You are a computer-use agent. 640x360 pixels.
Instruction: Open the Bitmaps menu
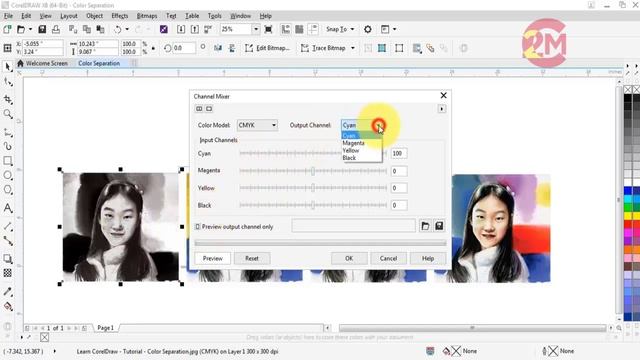pos(147,16)
